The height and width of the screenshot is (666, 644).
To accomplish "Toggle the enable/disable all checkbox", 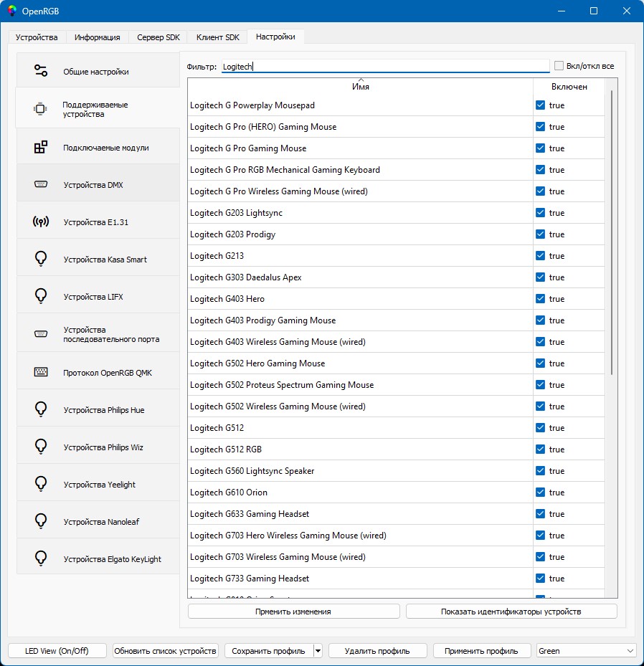I will pyautogui.click(x=559, y=66).
